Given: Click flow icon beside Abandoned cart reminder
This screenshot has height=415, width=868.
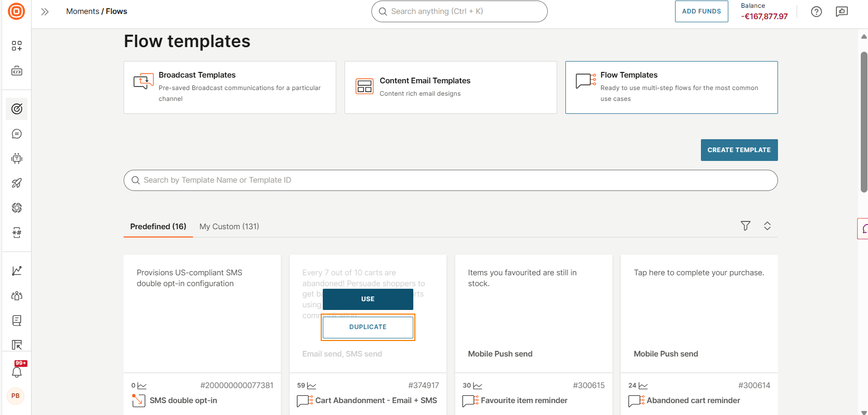Looking at the screenshot, I should (637, 401).
